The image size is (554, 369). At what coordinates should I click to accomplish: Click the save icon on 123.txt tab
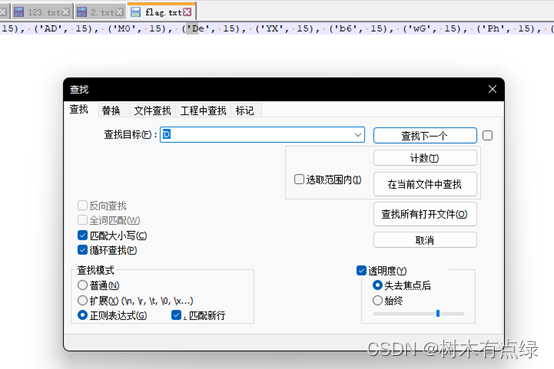click(19, 12)
